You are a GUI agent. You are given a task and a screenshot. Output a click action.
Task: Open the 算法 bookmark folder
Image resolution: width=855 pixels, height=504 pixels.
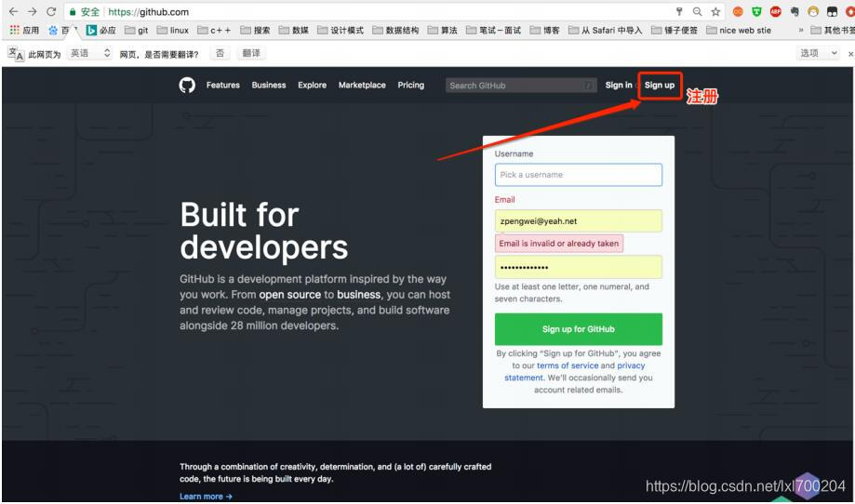click(x=443, y=30)
